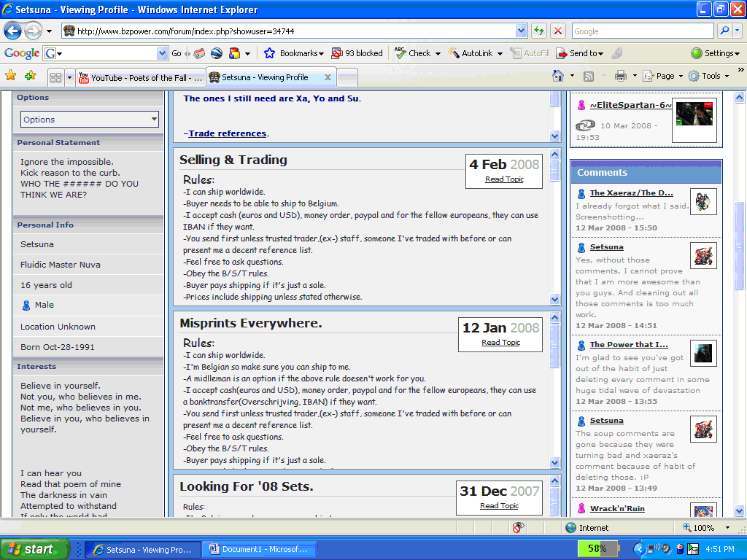747x560 pixels.
Task: Click down arrow of Selling & Trading scrollbar
Action: (554, 299)
